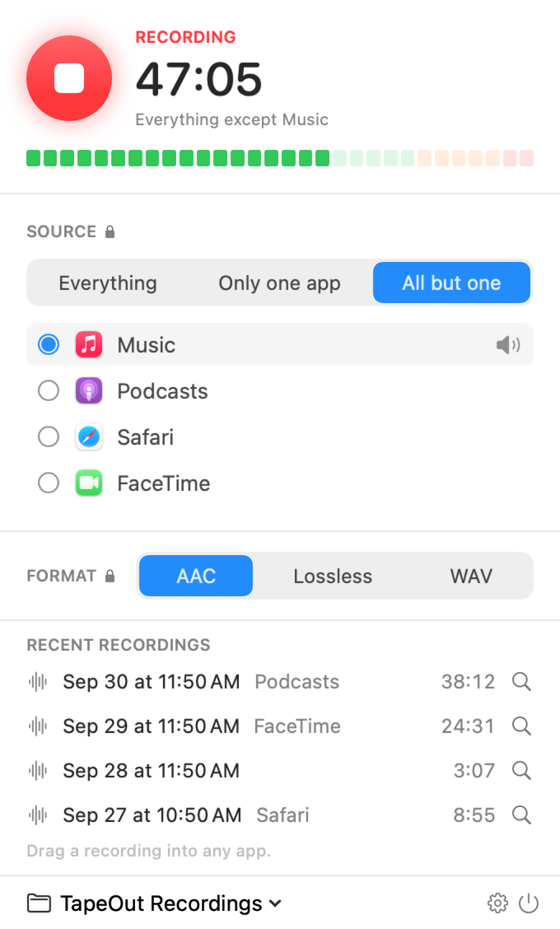Click waveform icon of Sep 29 recording

pyautogui.click(x=38, y=726)
